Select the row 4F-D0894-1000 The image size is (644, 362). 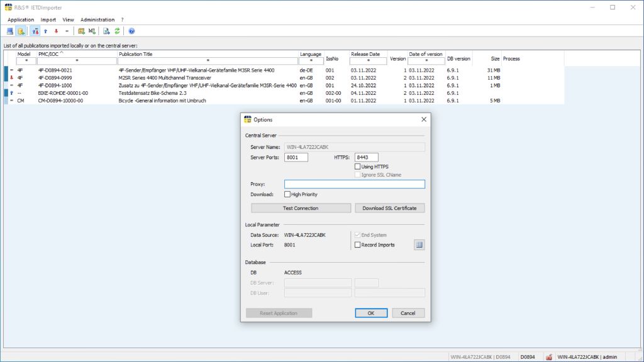(284, 85)
